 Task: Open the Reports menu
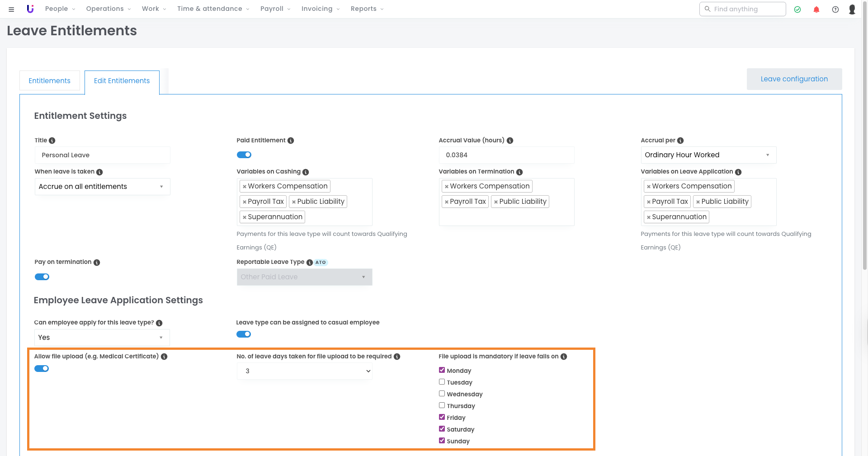click(x=367, y=9)
